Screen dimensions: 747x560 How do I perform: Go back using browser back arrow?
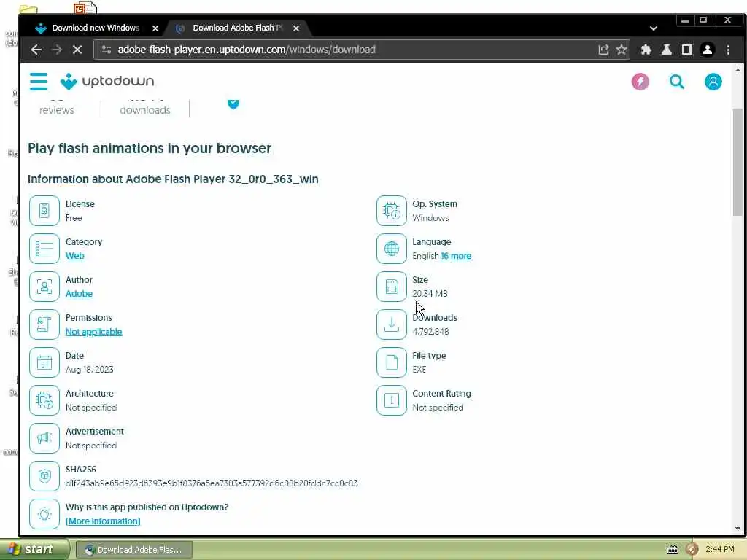(x=36, y=50)
